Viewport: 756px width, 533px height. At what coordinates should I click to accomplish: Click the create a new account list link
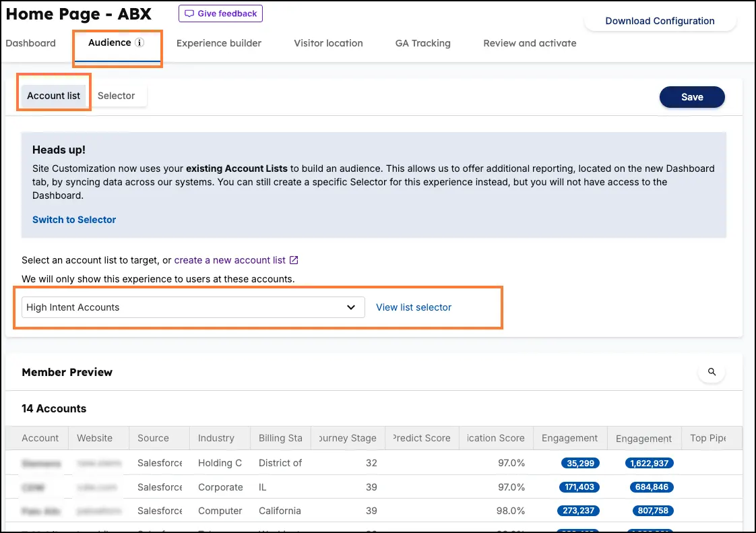(x=229, y=260)
